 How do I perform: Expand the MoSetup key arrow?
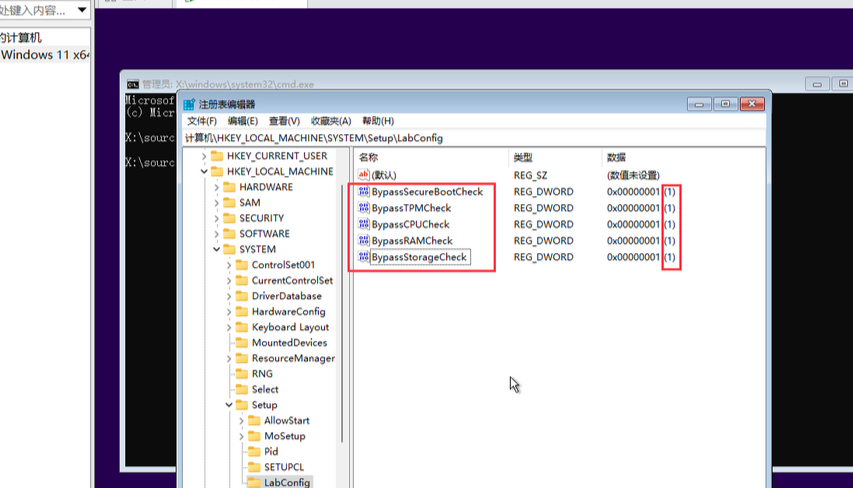[x=242, y=437]
